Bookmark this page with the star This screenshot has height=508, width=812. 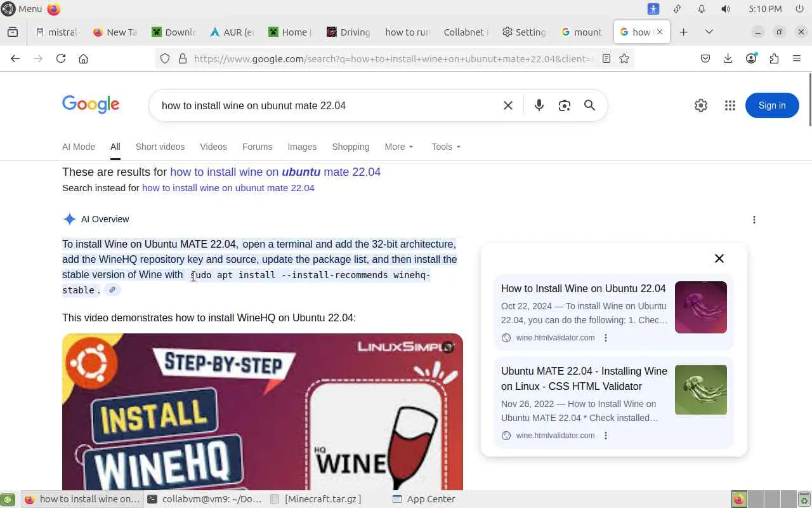point(624,58)
